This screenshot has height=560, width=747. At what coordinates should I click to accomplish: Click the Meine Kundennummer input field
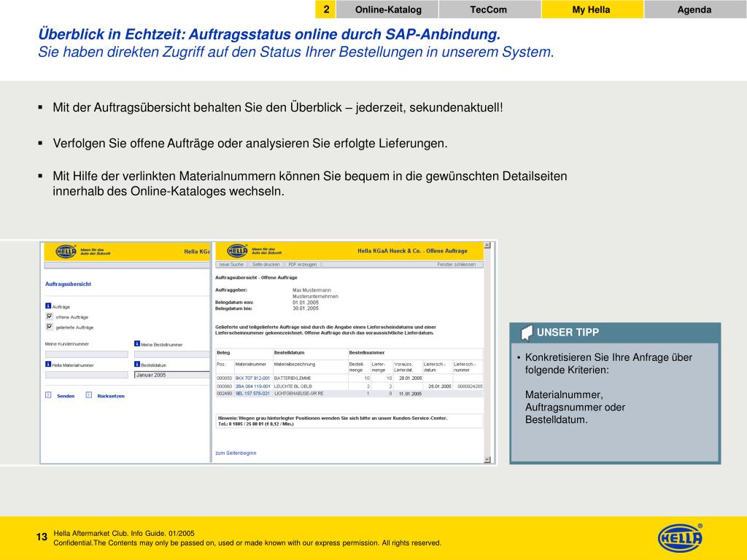point(87,354)
